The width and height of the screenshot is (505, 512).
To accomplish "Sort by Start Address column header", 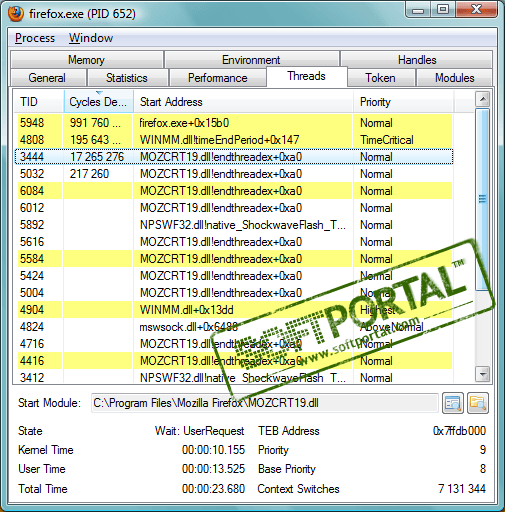I will (x=243, y=102).
